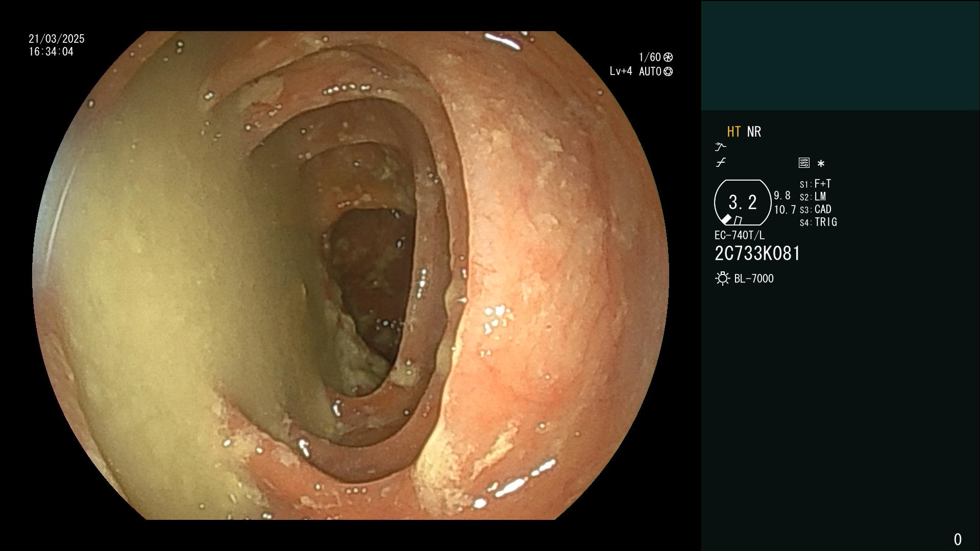The height and width of the screenshot is (551, 980).
Task: Click the BL-7000 light source label
Action: click(x=754, y=279)
